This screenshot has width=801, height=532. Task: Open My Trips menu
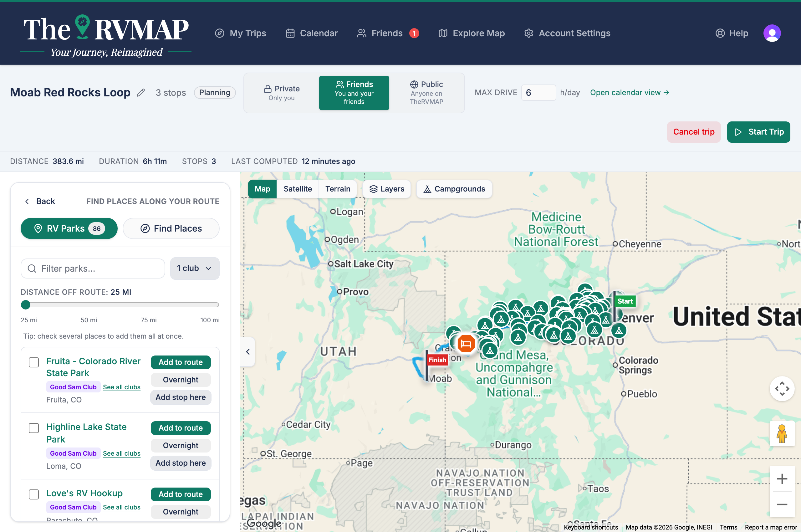pos(241,33)
